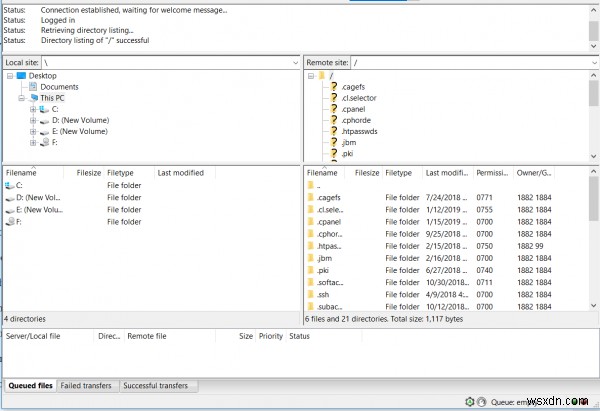Select the .pki row in remote list
The image size is (600, 411).
447,270
